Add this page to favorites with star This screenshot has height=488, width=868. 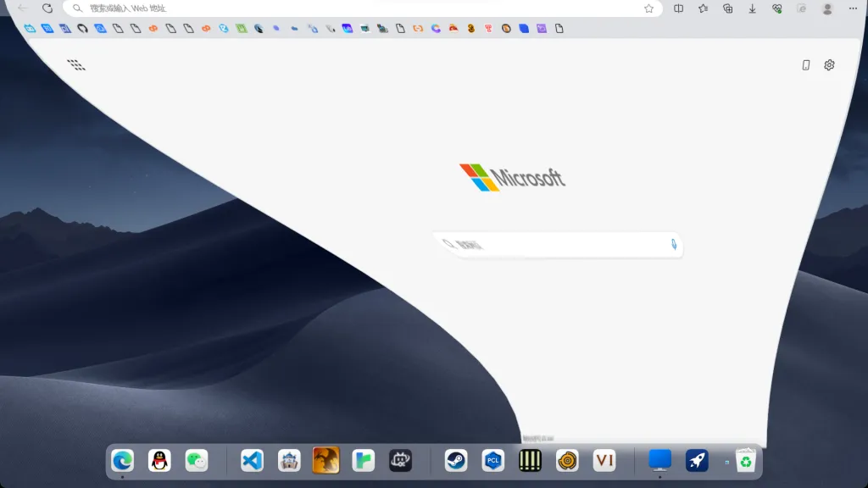[648, 8]
